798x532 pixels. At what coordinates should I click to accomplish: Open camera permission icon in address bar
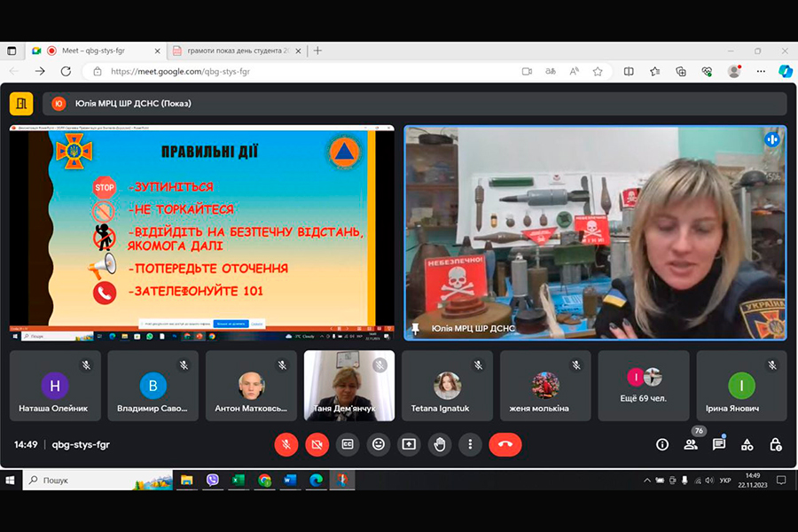528,72
